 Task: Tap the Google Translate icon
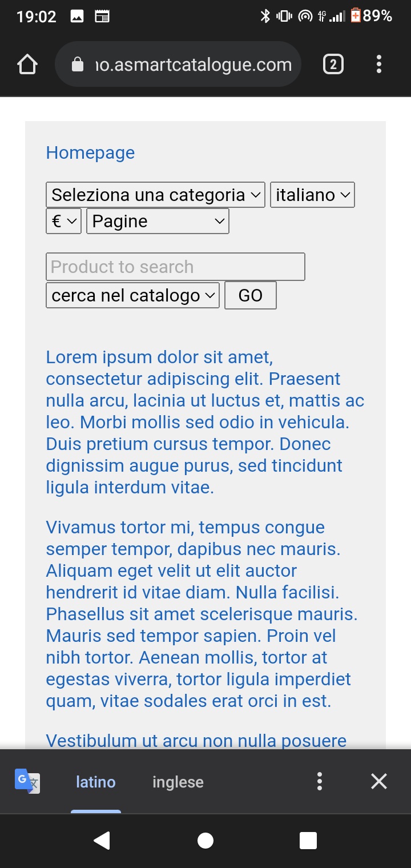point(27,781)
